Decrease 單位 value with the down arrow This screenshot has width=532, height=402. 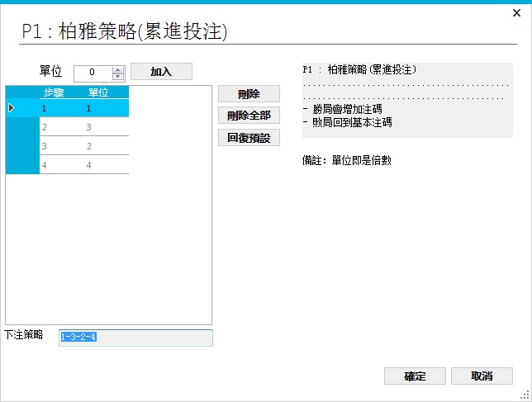click(117, 77)
